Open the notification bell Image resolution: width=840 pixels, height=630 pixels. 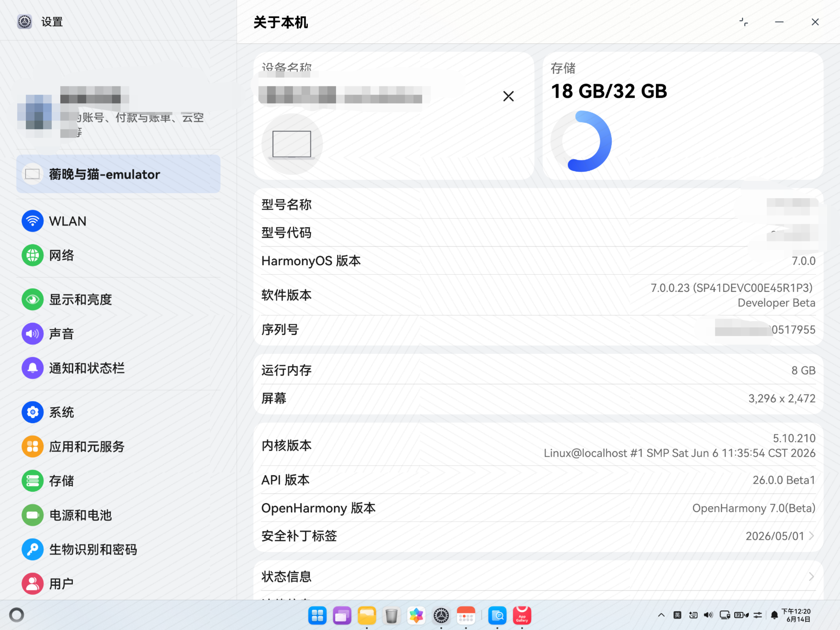pos(774,615)
